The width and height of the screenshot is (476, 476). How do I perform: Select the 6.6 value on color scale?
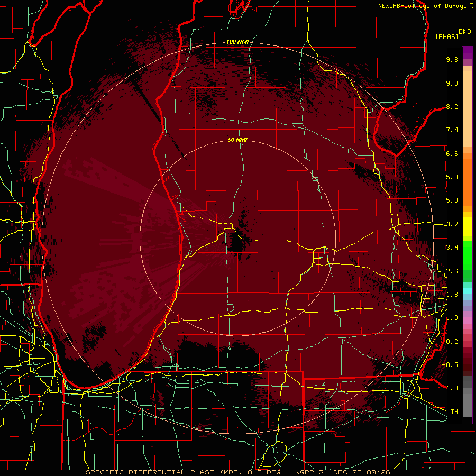click(x=452, y=153)
